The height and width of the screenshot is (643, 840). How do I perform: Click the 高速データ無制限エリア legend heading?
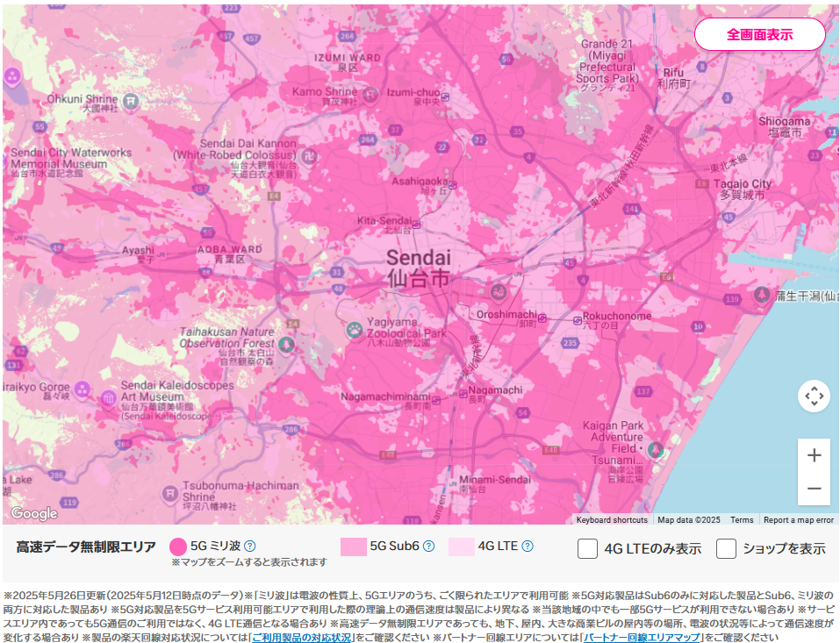click(86, 547)
